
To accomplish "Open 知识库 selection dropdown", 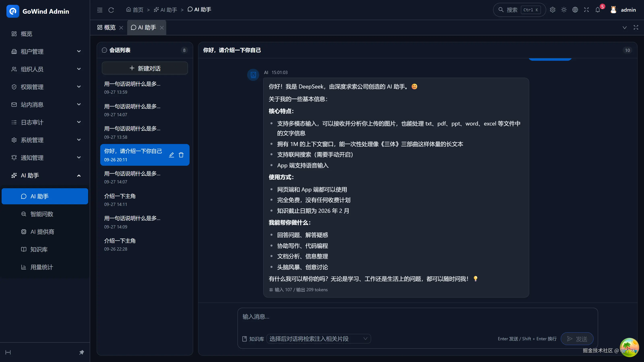I will tap(319, 339).
